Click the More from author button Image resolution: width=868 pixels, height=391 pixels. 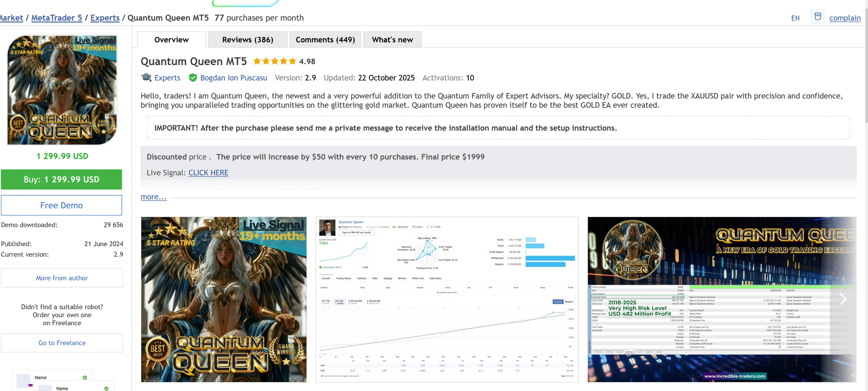(62, 278)
